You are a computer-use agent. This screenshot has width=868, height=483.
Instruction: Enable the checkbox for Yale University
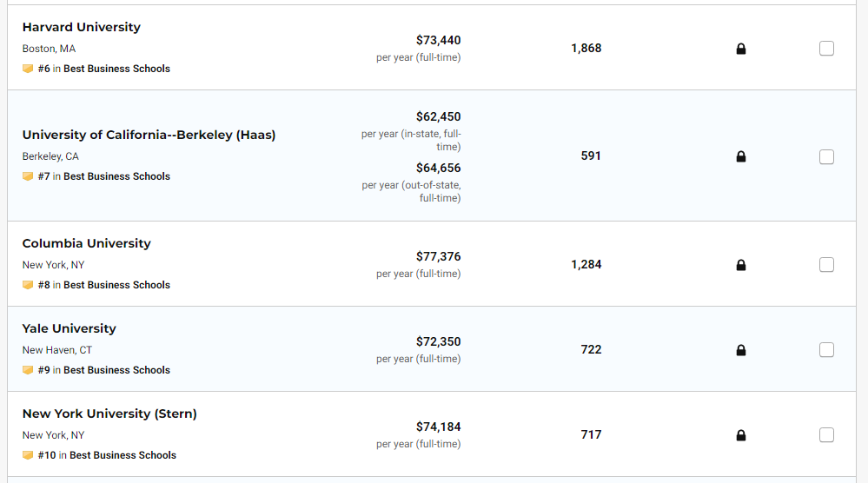pyautogui.click(x=826, y=349)
